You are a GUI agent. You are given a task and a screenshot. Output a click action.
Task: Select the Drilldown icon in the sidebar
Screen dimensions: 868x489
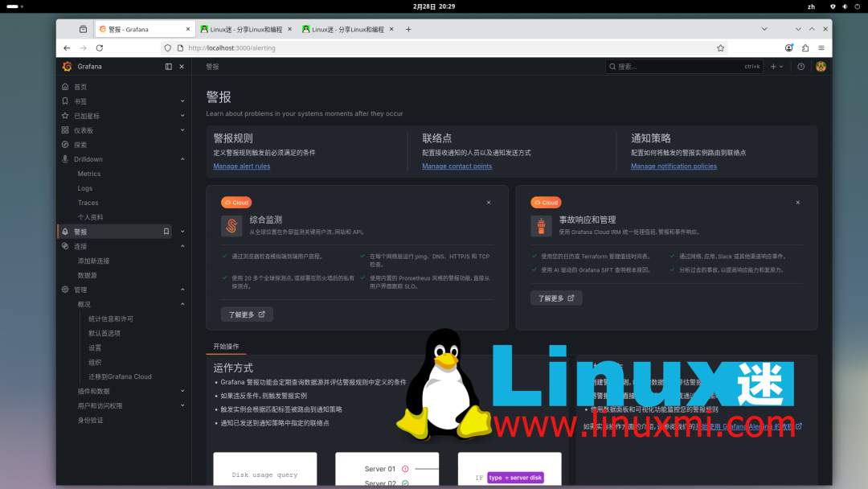63,159
